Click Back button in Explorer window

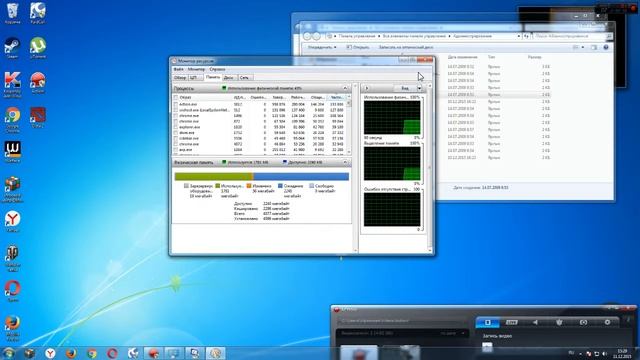coord(307,36)
